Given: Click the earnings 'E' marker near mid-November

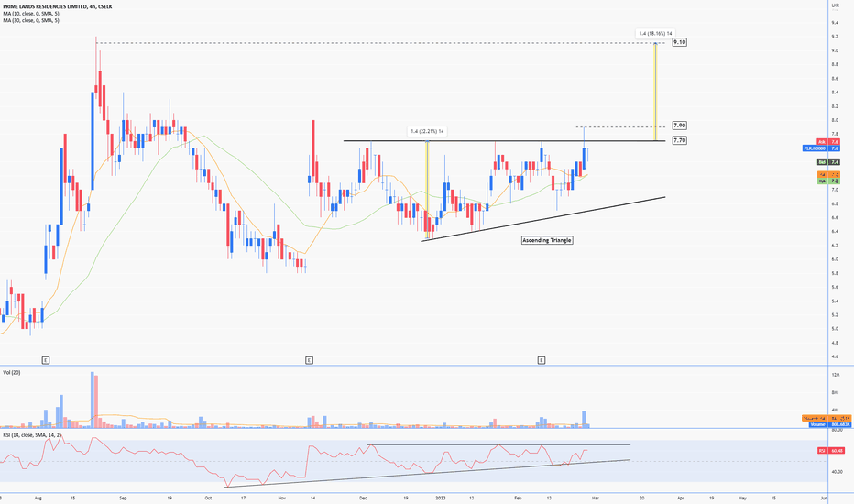Looking at the screenshot, I should [310, 360].
